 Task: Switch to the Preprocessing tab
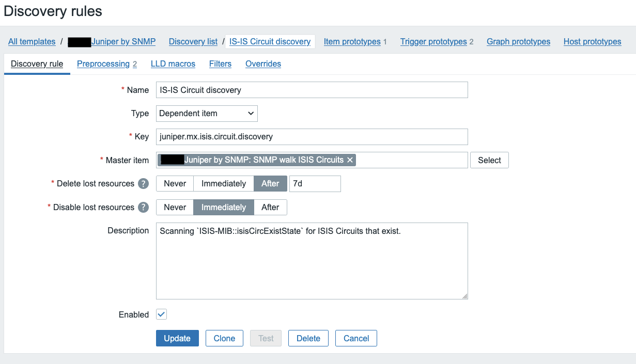tap(103, 64)
